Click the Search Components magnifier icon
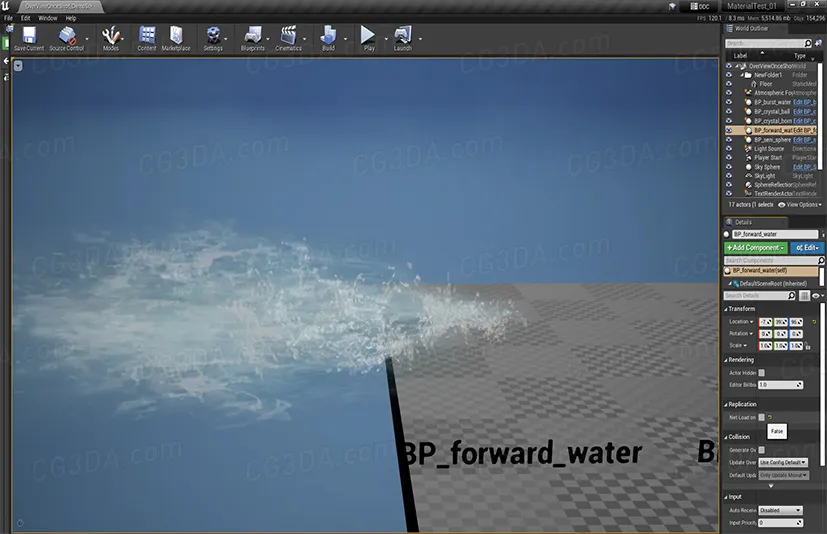The height and width of the screenshot is (534, 827). click(x=821, y=261)
